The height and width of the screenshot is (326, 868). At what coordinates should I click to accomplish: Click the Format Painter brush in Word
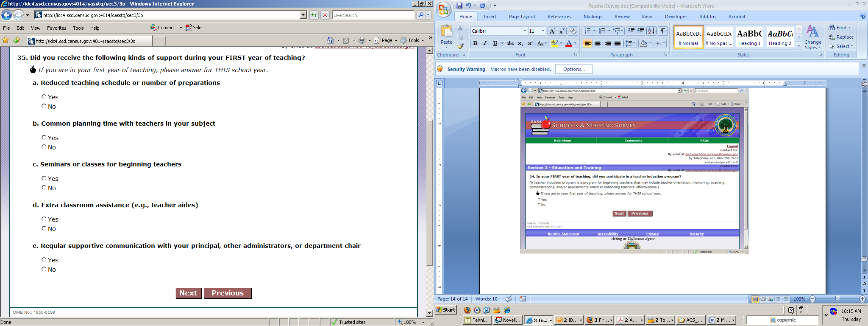tap(461, 46)
